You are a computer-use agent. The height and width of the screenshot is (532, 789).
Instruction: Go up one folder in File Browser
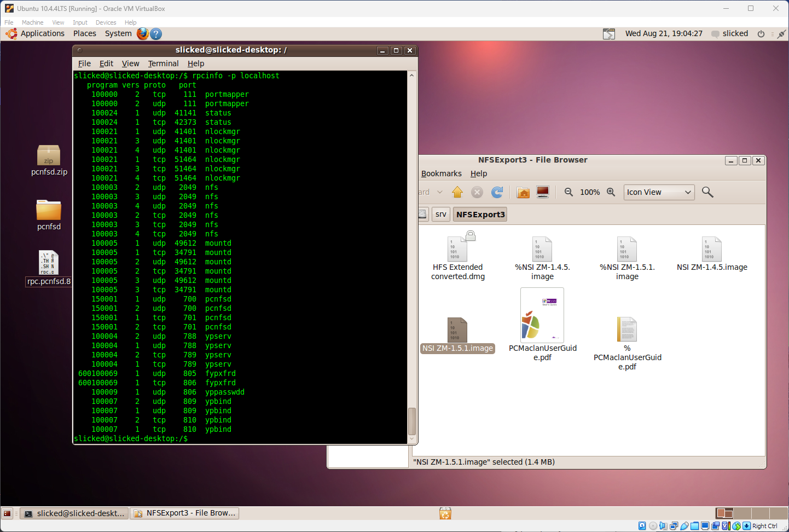click(x=457, y=192)
